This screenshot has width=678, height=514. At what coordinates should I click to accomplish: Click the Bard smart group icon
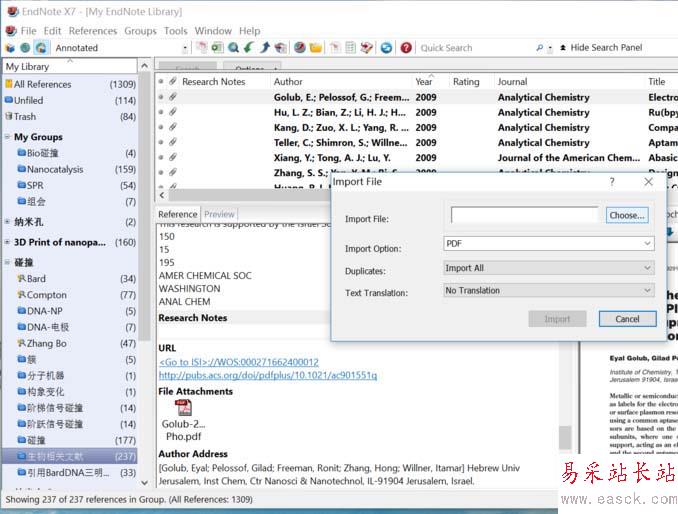coord(21,278)
